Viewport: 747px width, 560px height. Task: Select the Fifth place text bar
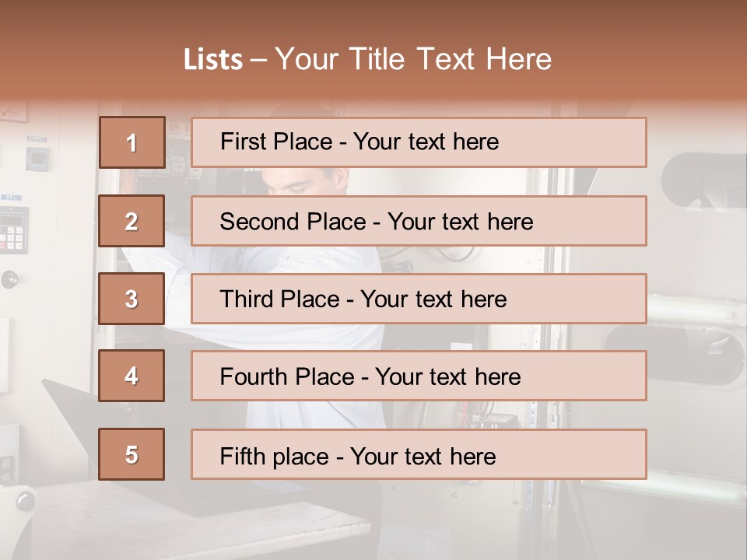(419, 454)
